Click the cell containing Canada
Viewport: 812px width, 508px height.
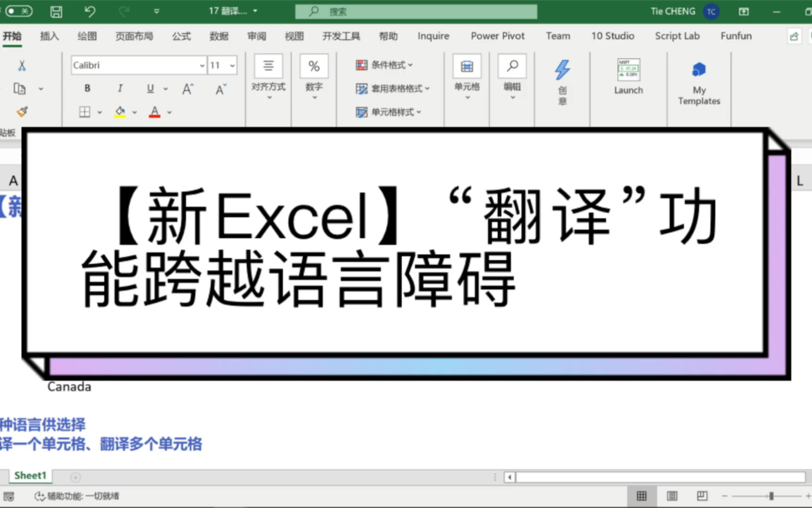pos(69,387)
